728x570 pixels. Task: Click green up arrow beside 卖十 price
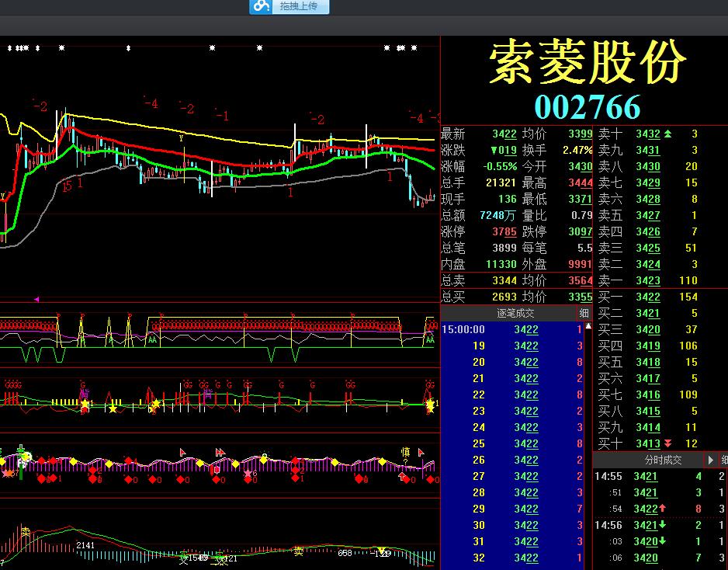click(x=667, y=134)
